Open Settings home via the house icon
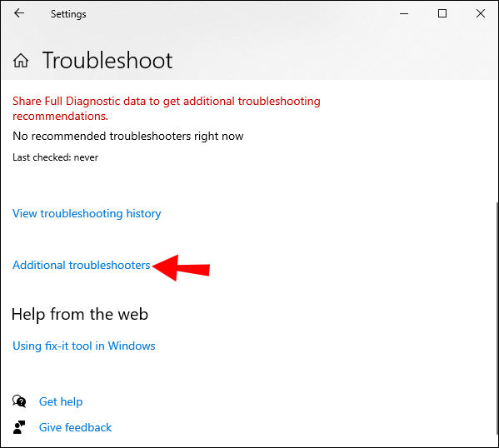This screenshot has height=448, width=499. (21, 60)
